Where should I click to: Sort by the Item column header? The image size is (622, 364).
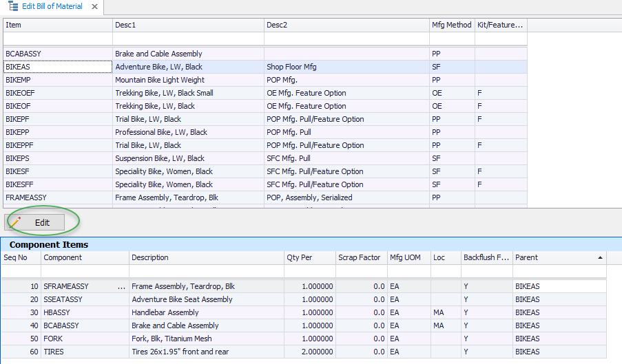click(58, 25)
